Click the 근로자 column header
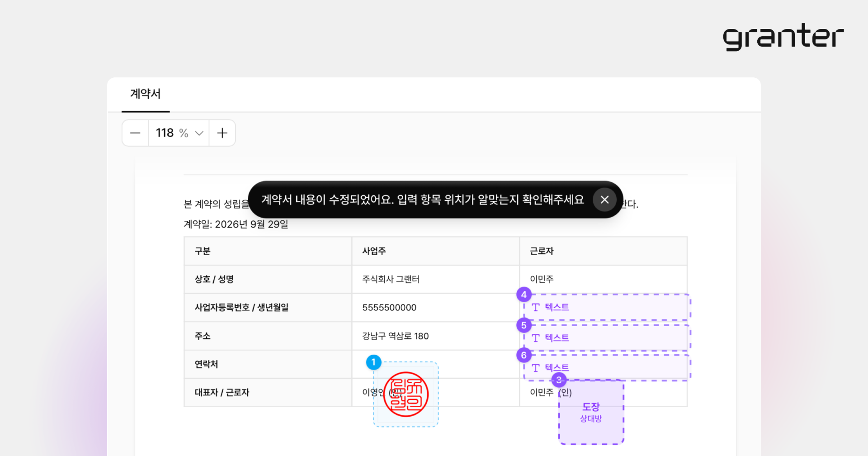This screenshot has height=456, width=868. point(542,251)
